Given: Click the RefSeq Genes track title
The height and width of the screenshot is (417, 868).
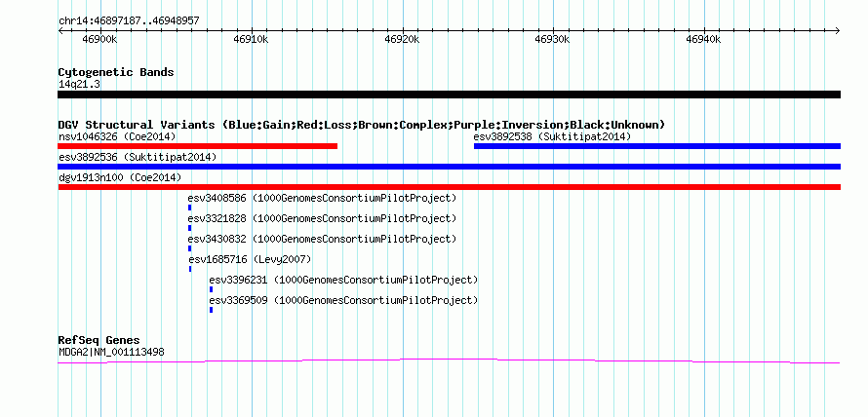Looking at the screenshot, I should tap(99, 340).
